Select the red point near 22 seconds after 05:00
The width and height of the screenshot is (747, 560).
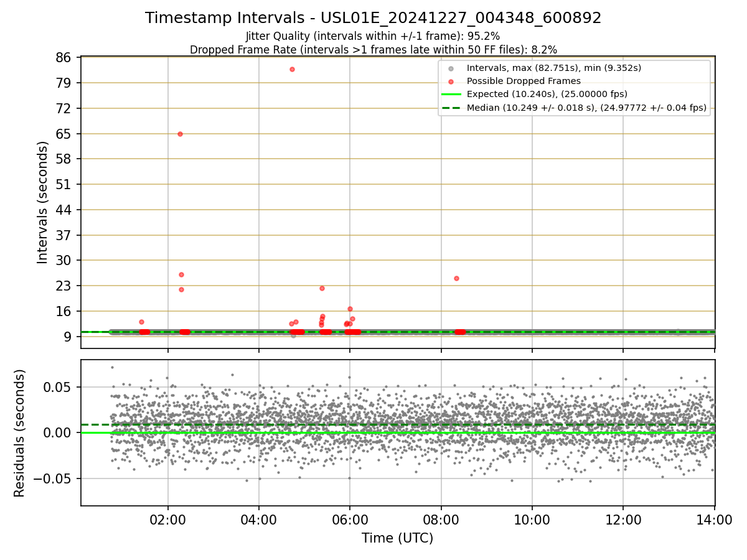point(322,288)
